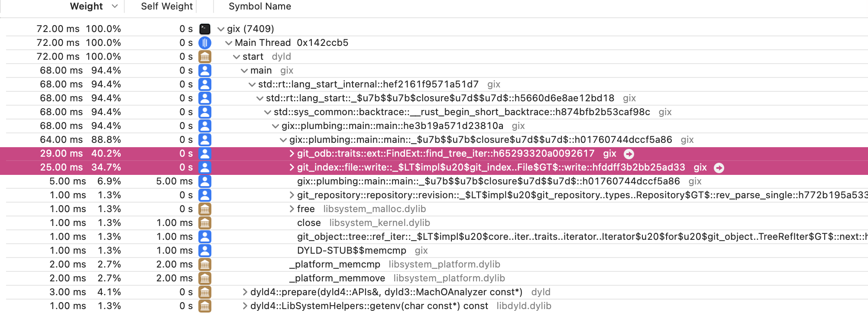868x316 pixels.
Task: Click user icon on git_index file write row
Action: (205, 168)
